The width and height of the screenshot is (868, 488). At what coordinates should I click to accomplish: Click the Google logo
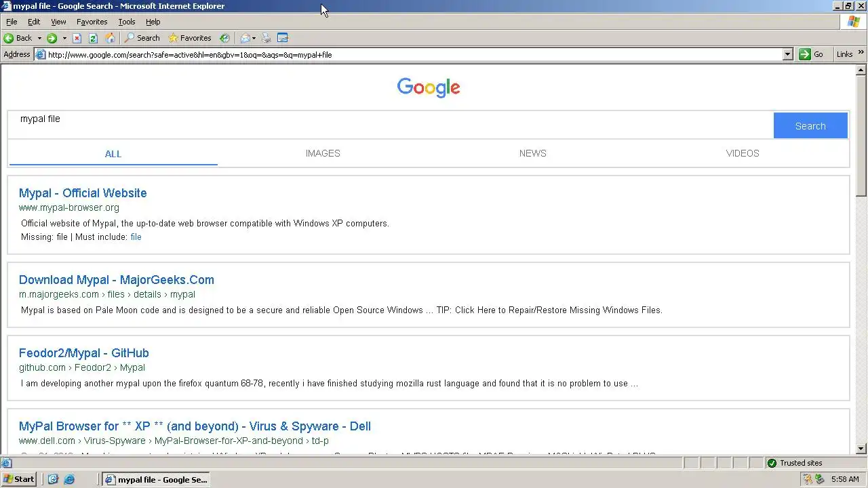429,88
